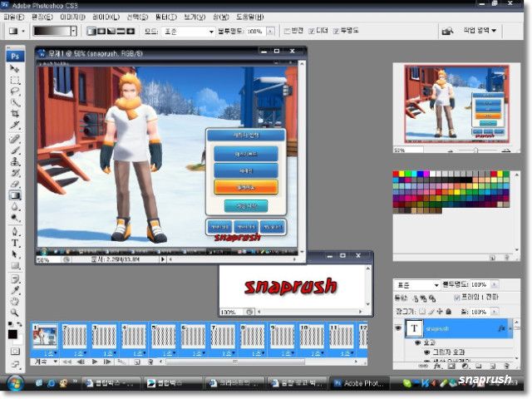Screen dimensions: 532x399
Task: Open the layer opacity flyout arrow
Action: (x=495, y=284)
